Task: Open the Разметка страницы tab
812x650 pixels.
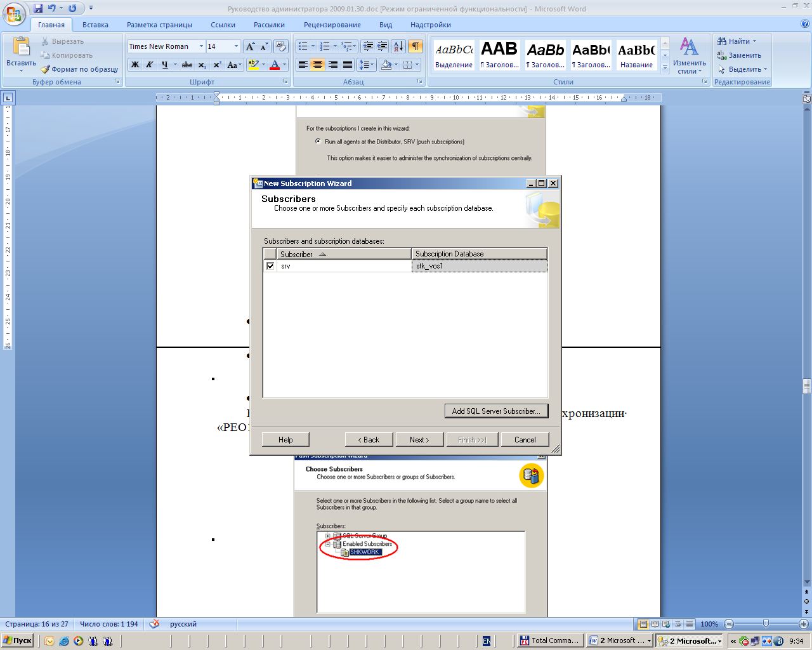Action: tap(159, 25)
